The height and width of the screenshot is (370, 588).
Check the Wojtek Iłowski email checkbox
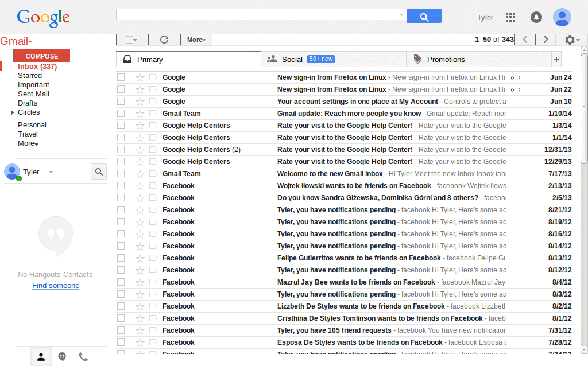(x=121, y=185)
